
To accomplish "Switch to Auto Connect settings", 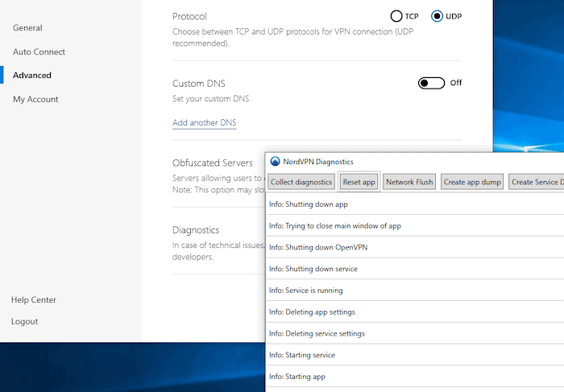I will 39,52.
